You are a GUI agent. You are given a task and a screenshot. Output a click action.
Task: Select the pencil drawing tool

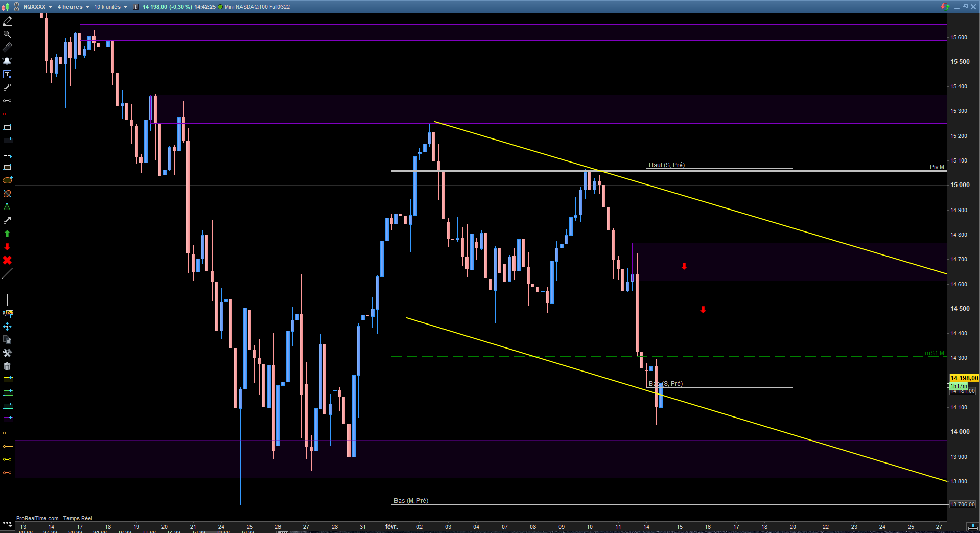(7, 21)
